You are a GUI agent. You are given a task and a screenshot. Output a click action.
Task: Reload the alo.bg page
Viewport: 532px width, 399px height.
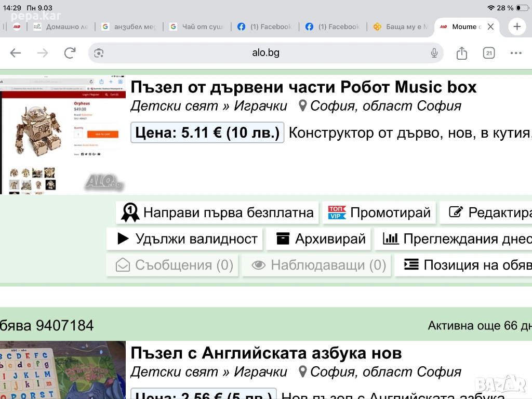coord(70,53)
